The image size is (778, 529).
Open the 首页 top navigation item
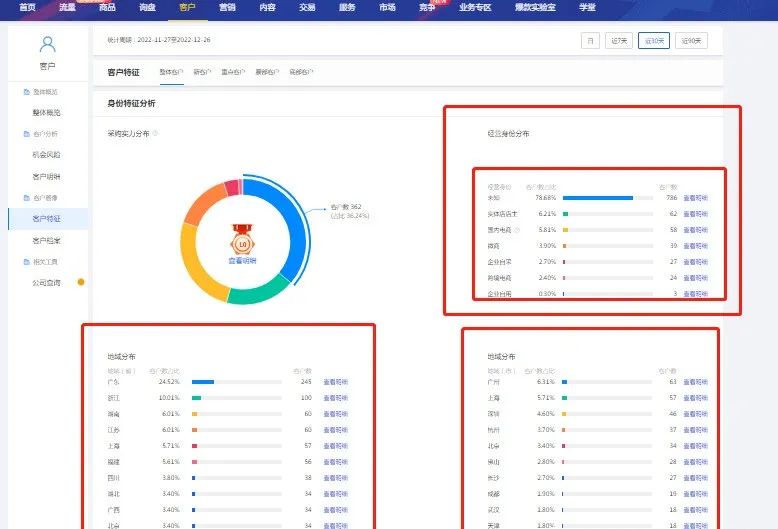(x=27, y=7)
